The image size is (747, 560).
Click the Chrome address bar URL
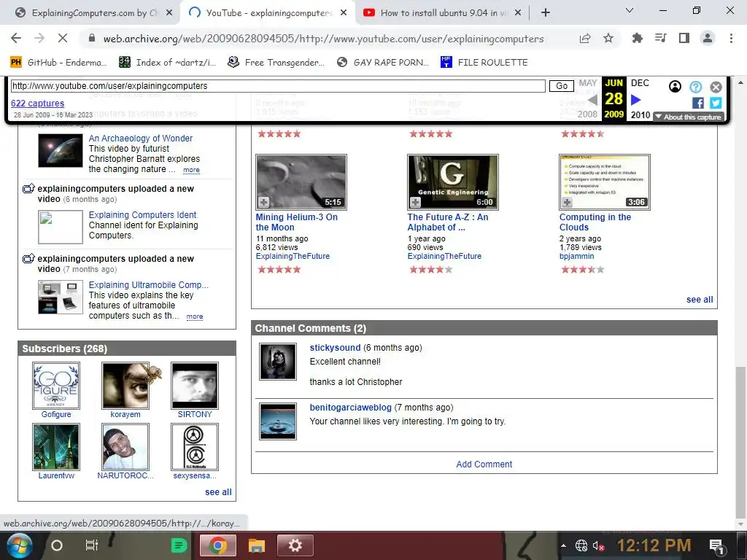pos(323,39)
